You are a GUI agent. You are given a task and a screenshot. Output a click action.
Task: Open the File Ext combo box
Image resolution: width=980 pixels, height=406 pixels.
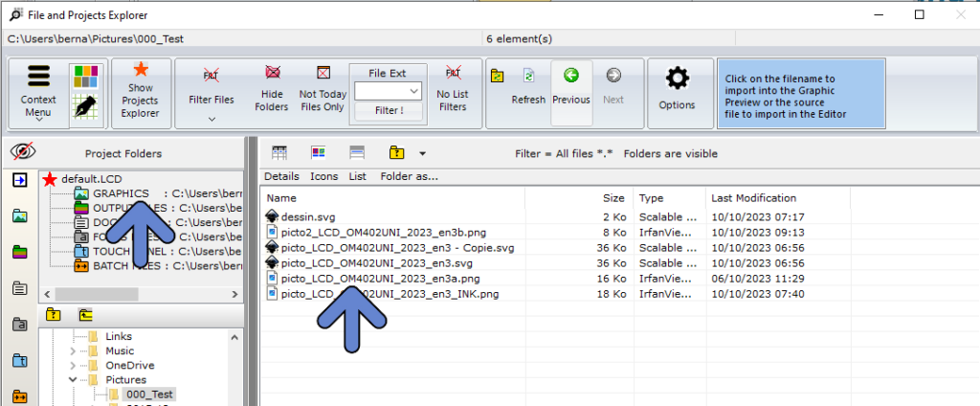point(388,91)
